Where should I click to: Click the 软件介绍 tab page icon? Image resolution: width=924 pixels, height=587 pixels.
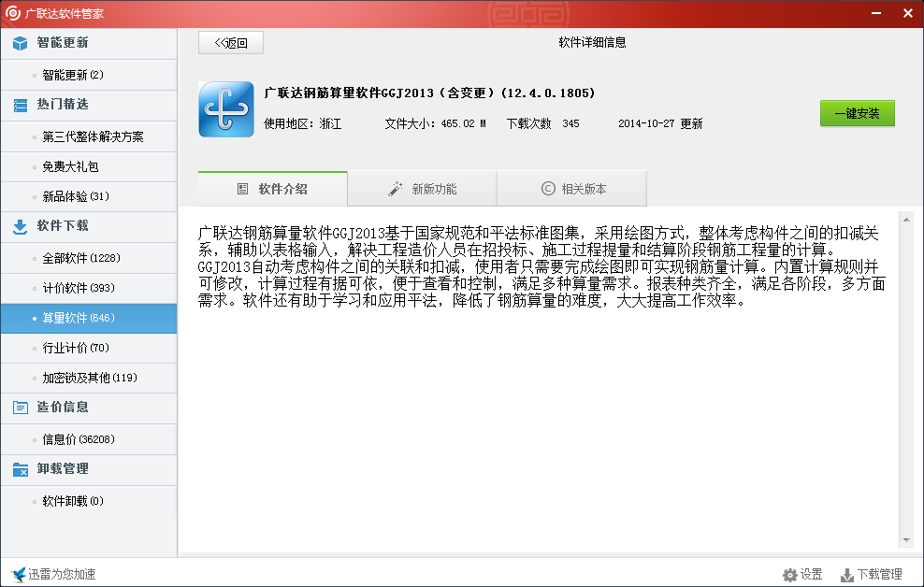pyautogui.click(x=242, y=189)
